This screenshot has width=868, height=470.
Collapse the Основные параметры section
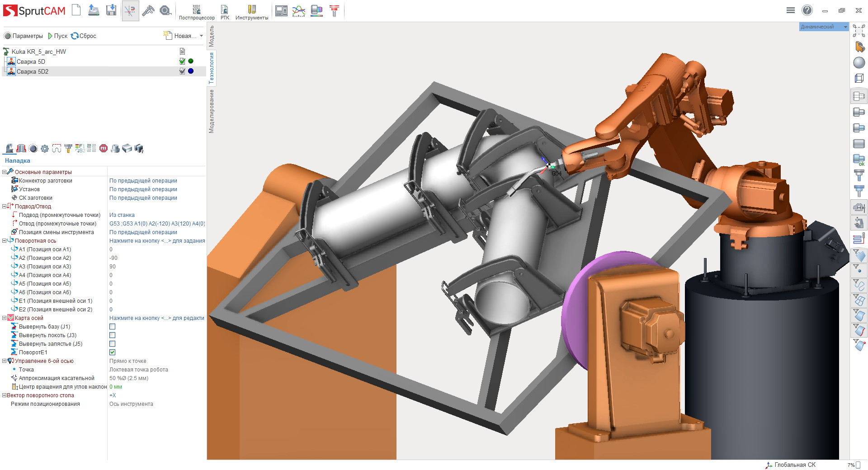[x=5, y=172]
